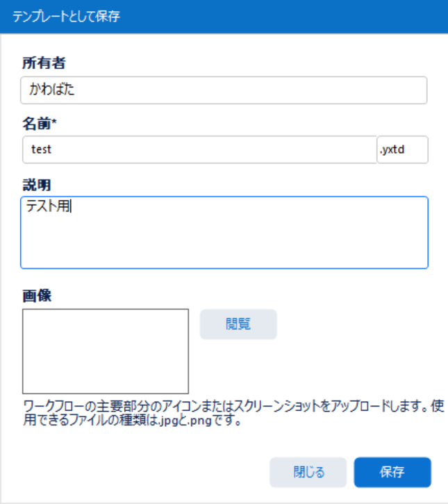The height and width of the screenshot is (504, 448).
Task: Select the .yxtd extension box
Action: point(402,149)
